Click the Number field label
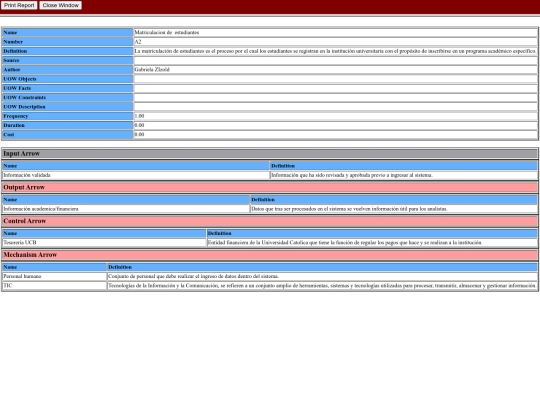The height and width of the screenshot is (405, 540). tap(13, 42)
